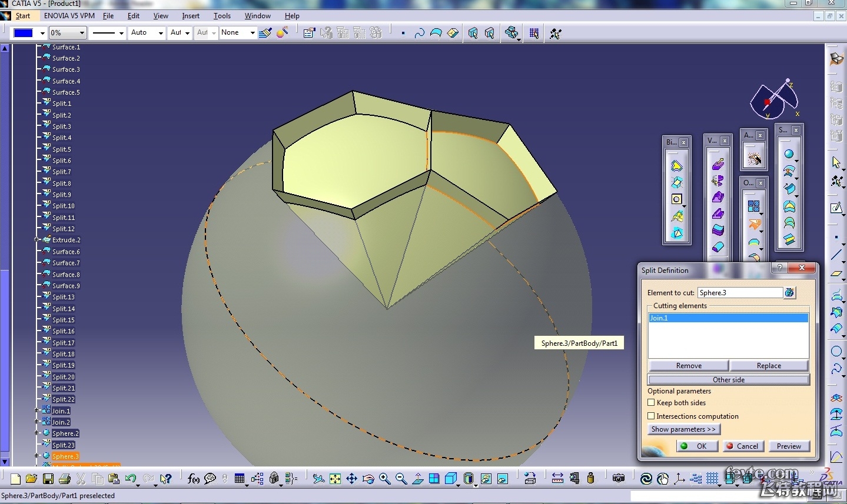The width and height of the screenshot is (847, 504).
Task: Create a new document from bottom toolbar
Action: 15,479
